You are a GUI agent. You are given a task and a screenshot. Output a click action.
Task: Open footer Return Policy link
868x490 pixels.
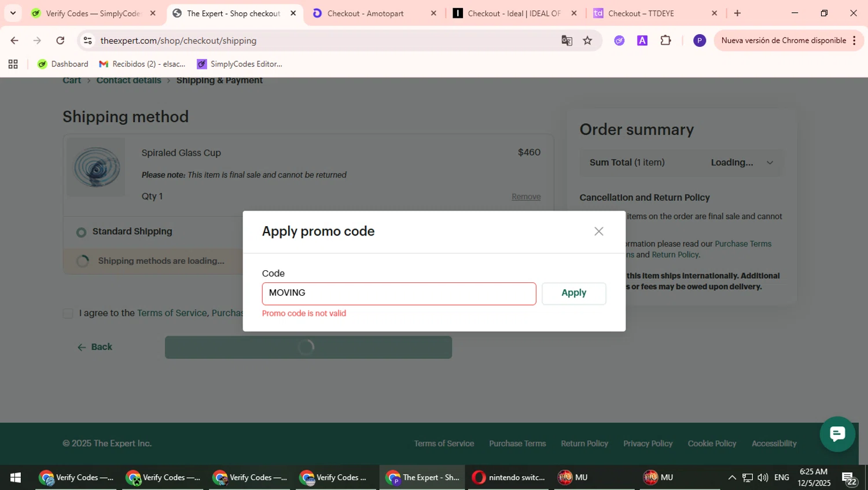click(x=584, y=444)
